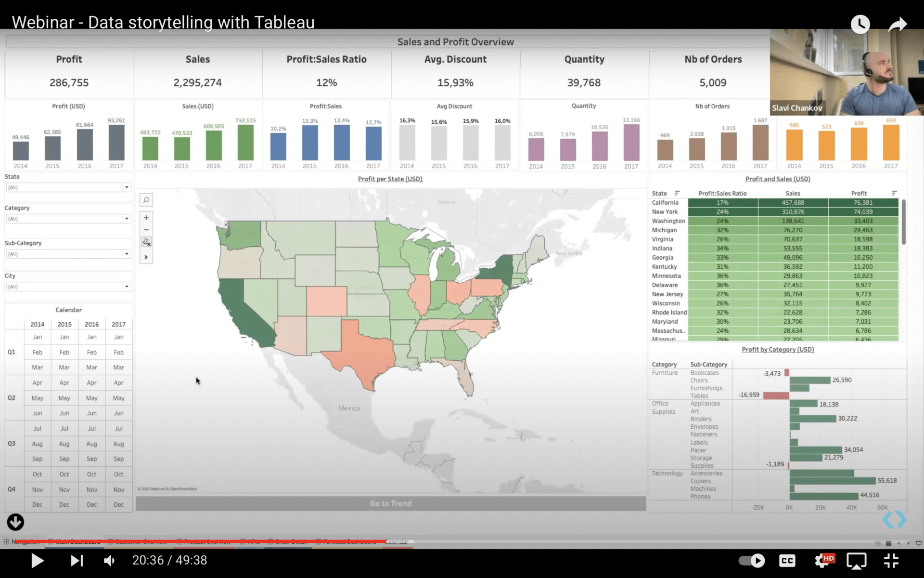Open the download icon at bottom left
This screenshot has height=578, width=924.
point(14,522)
